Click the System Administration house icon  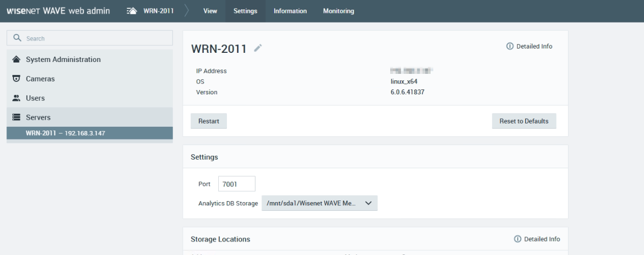16,59
